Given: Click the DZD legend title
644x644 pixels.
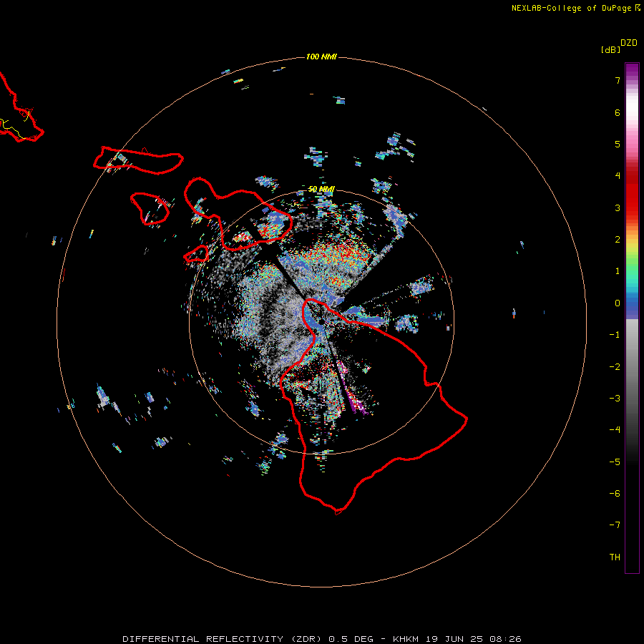Looking at the screenshot, I should point(628,43).
